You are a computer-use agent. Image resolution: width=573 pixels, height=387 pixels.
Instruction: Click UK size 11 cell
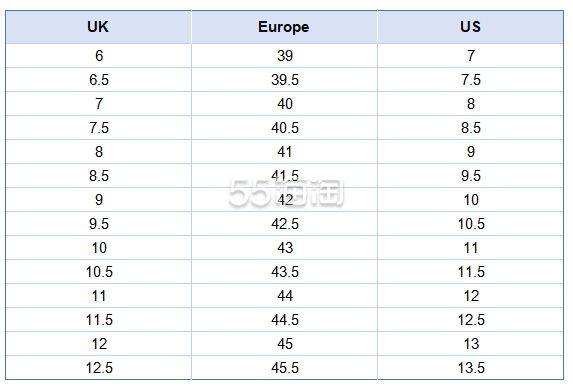coord(98,296)
